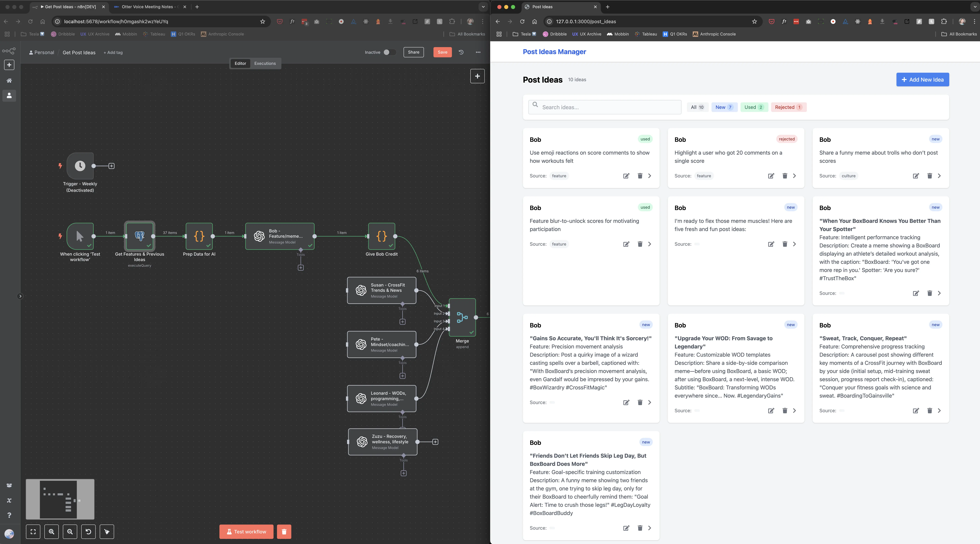
Task: Expand the blur-to-unlock scores idea chevron
Action: tap(650, 244)
